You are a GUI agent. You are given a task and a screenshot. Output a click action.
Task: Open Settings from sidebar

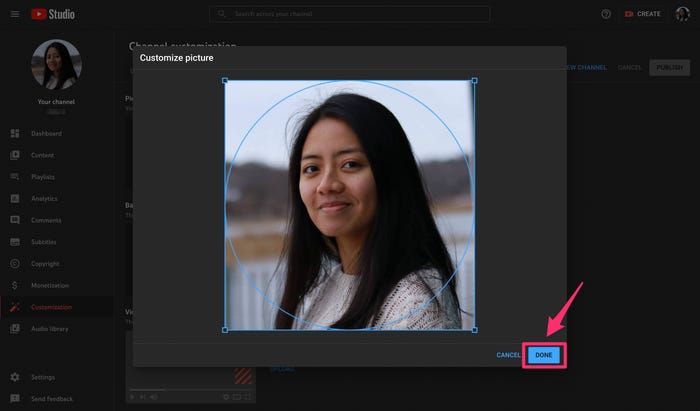pos(43,377)
